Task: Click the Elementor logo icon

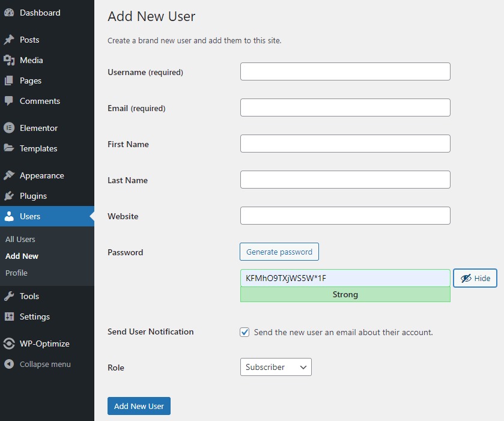Action: click(9, 128)
